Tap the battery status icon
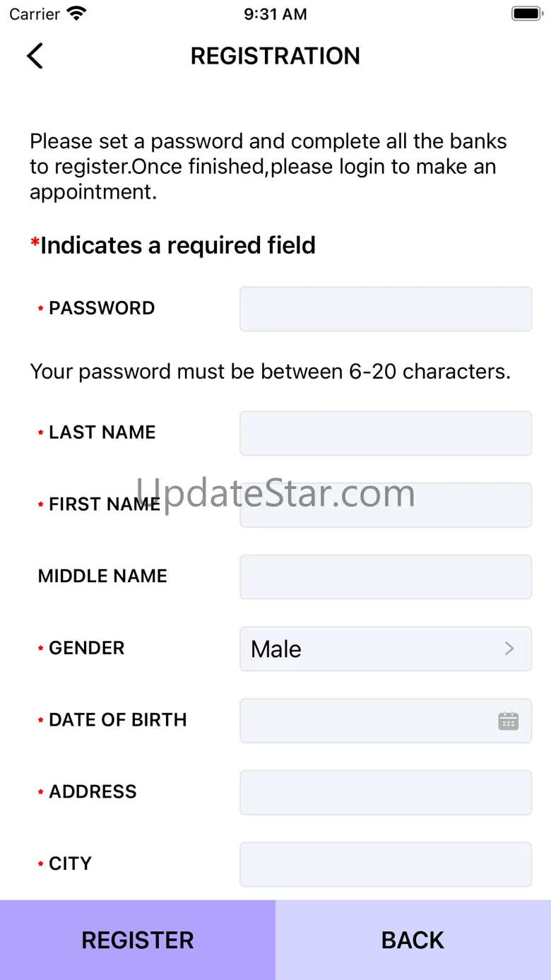The width and height of the screenshot is (551, 980). point(526,13)
